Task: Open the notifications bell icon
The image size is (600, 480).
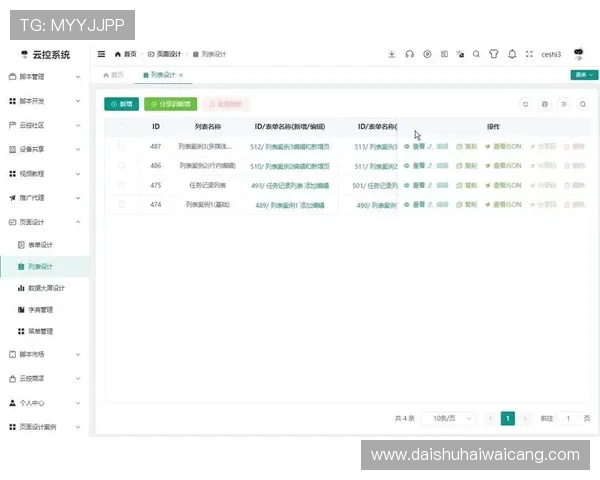Action: pyautogui.click(x=512, y=54)
